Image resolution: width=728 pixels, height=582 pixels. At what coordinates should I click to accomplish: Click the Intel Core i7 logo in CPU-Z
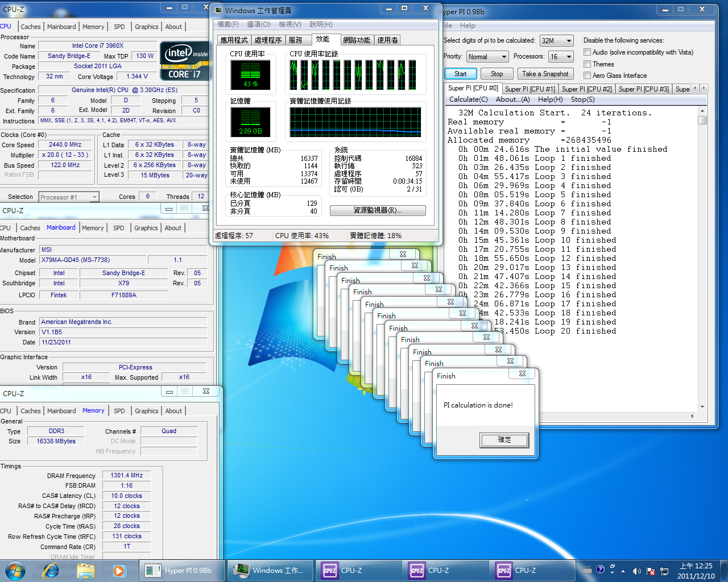(184, 61)
